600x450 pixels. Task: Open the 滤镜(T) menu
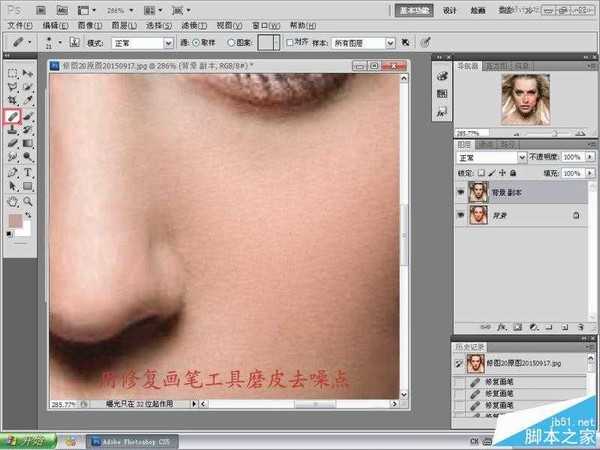pyautogui.click(x=194, y=26)
